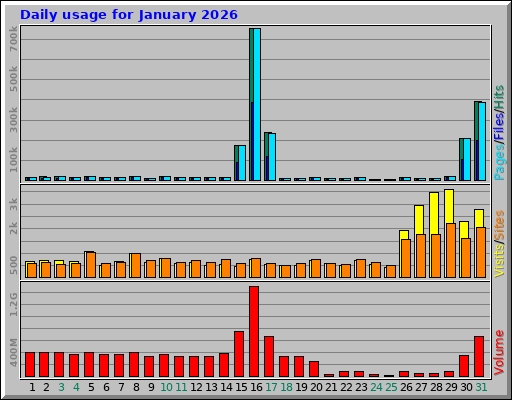Click green day label 10

166,387
